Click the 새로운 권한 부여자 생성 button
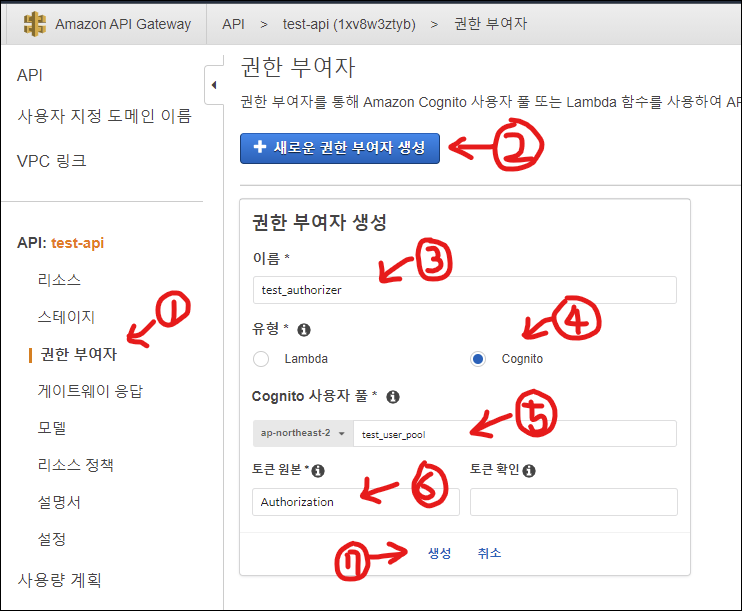This screenshot has width=742, height=611. coord(340,148)
